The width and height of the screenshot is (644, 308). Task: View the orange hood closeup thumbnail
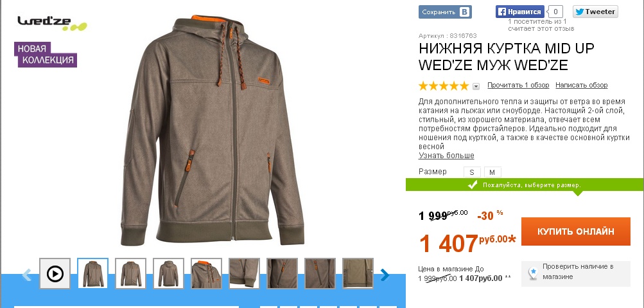click(x=206, y=273)
